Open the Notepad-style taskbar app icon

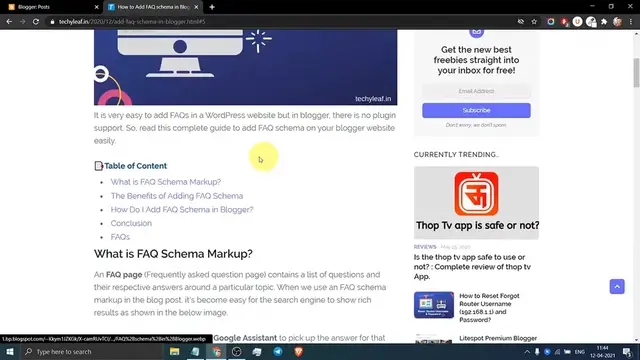196,351
